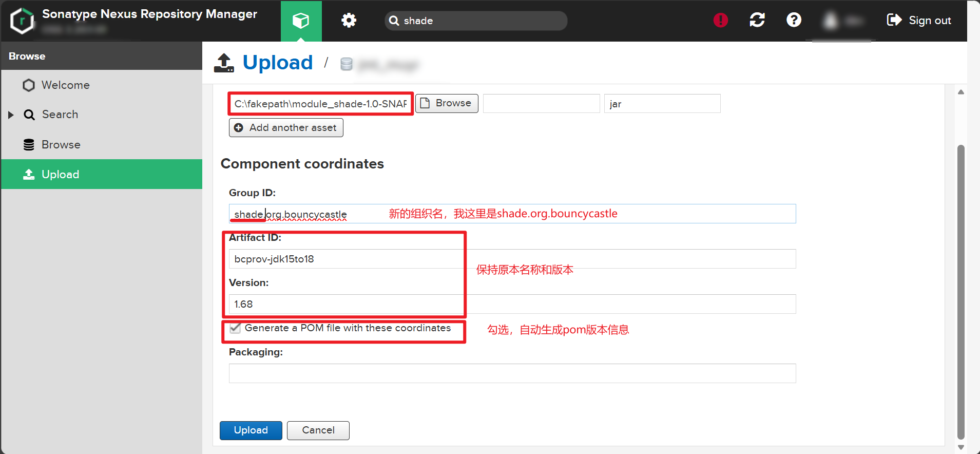Expand the Search tree item arrow
Image resolution: width=980 pixels, height=454 pixels.
pyautogui.click(x=11, y=115)
